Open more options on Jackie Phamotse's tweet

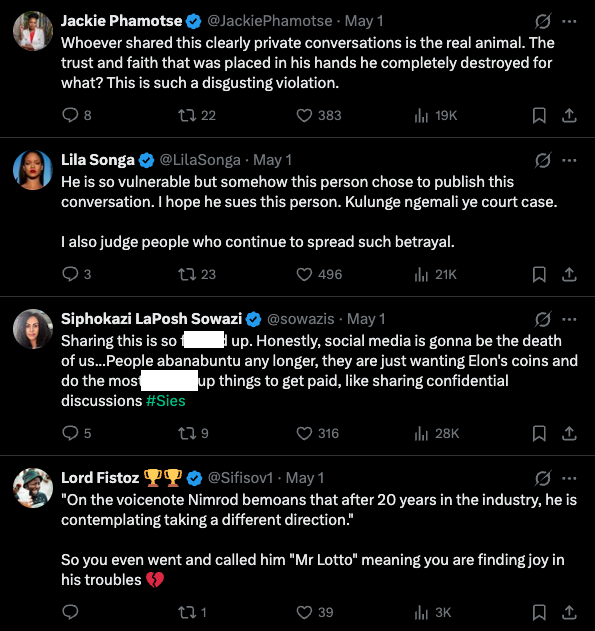coord(569,21)
